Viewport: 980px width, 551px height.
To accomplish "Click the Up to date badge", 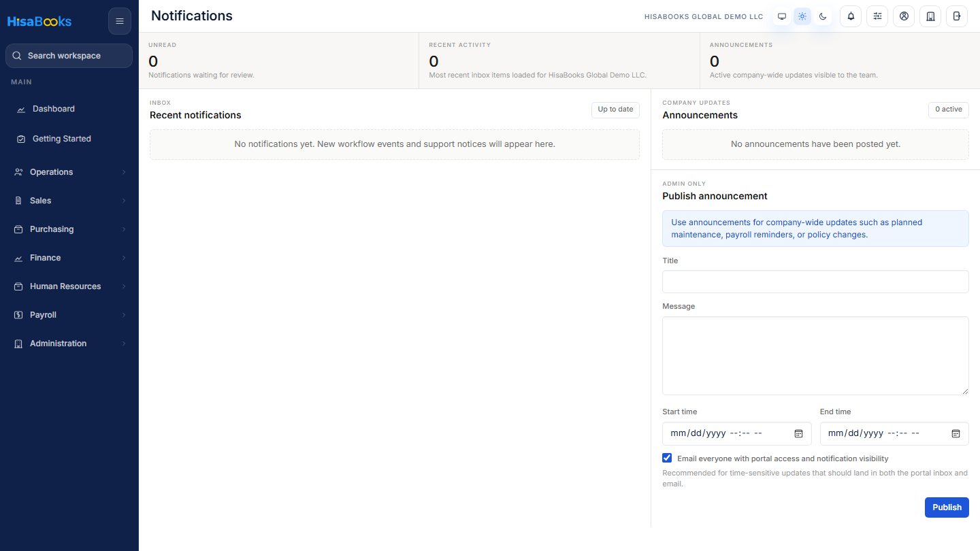I will [615, 110].
